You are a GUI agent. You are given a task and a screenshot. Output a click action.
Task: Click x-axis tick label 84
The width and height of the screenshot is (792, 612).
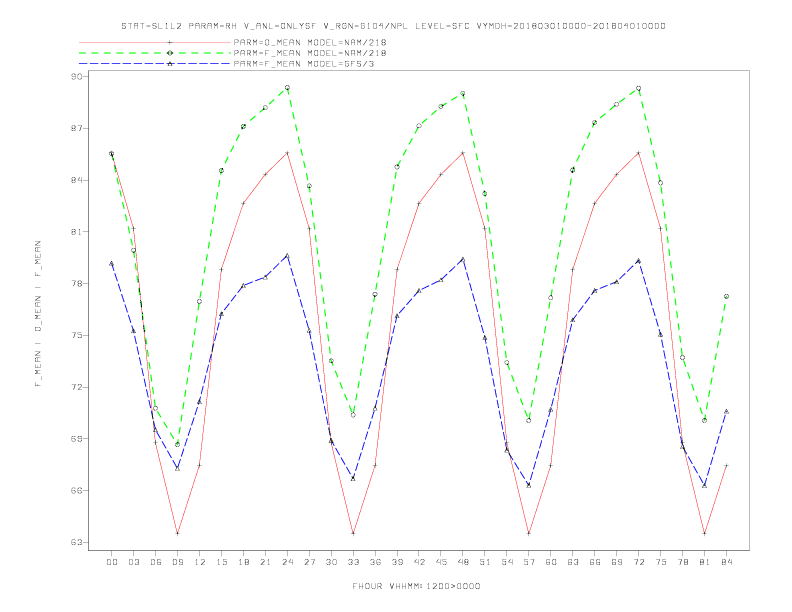727,562
